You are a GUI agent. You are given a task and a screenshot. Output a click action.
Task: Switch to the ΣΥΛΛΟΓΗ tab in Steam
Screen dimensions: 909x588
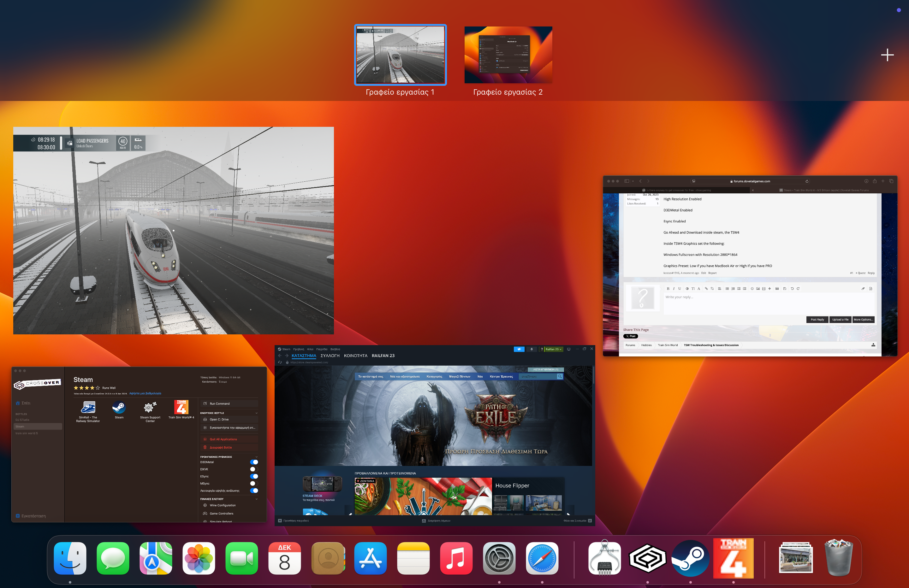[x=330, y=356]
